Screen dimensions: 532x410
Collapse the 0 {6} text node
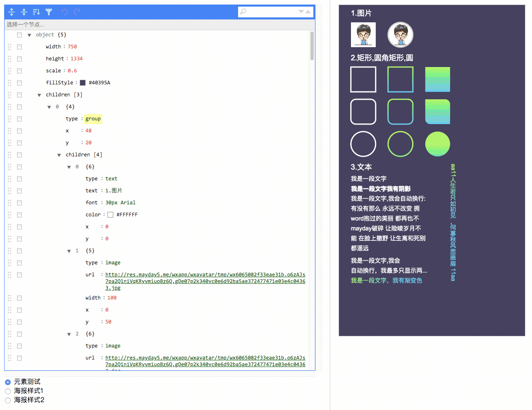click(x=69, y=167)
